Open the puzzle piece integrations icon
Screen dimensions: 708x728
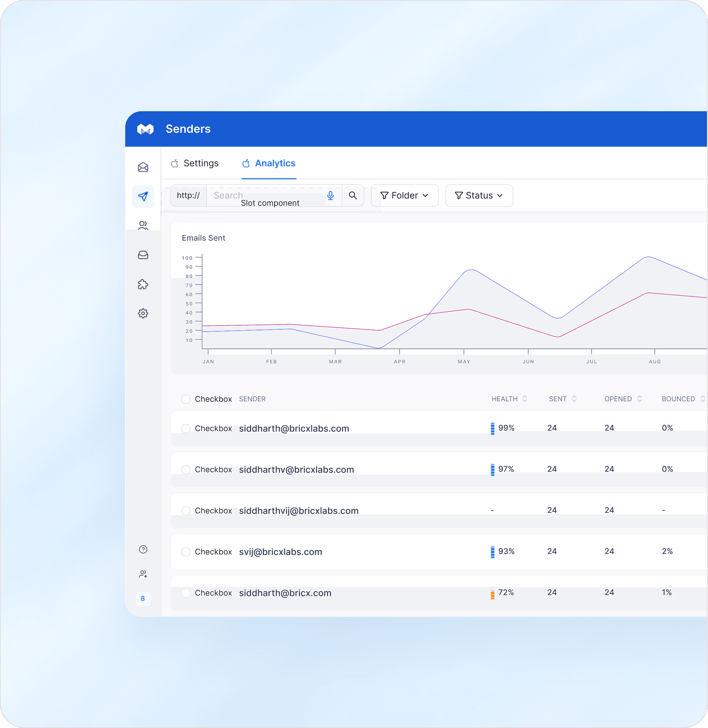coord(143,284)
